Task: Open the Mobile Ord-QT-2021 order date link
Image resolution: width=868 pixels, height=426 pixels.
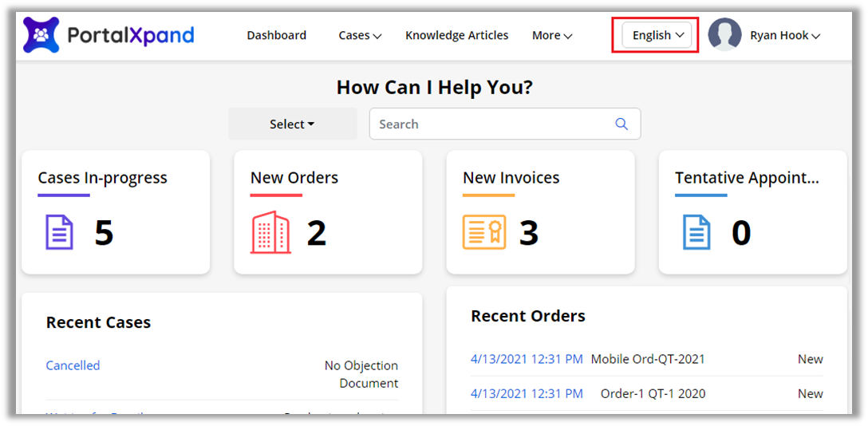Action: point(527,359)
